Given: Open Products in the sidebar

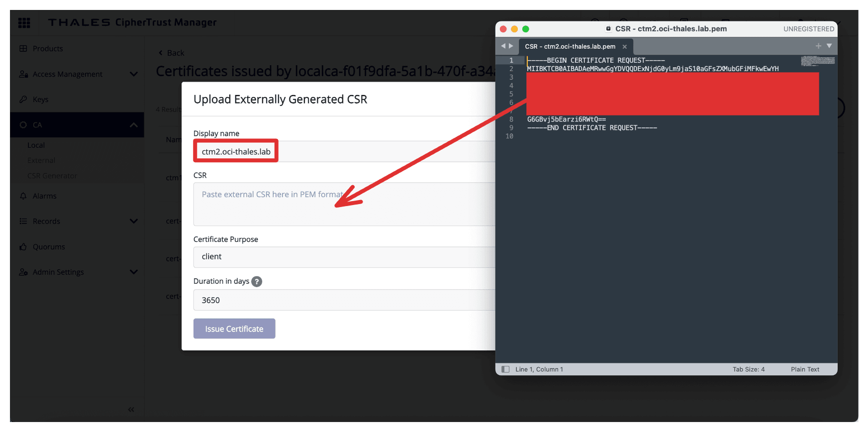Looking at the screenshot, I should coord(48,48).
